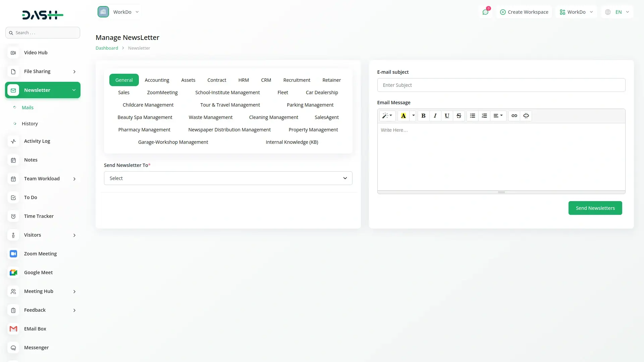Click the insert link icon
The width and height of the screenshot is (644, 362).
coord(514,116)
